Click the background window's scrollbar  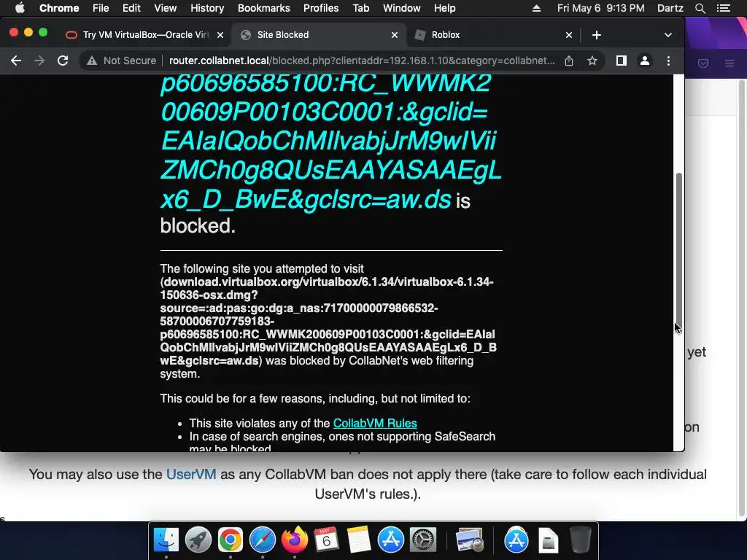(742, 297)
